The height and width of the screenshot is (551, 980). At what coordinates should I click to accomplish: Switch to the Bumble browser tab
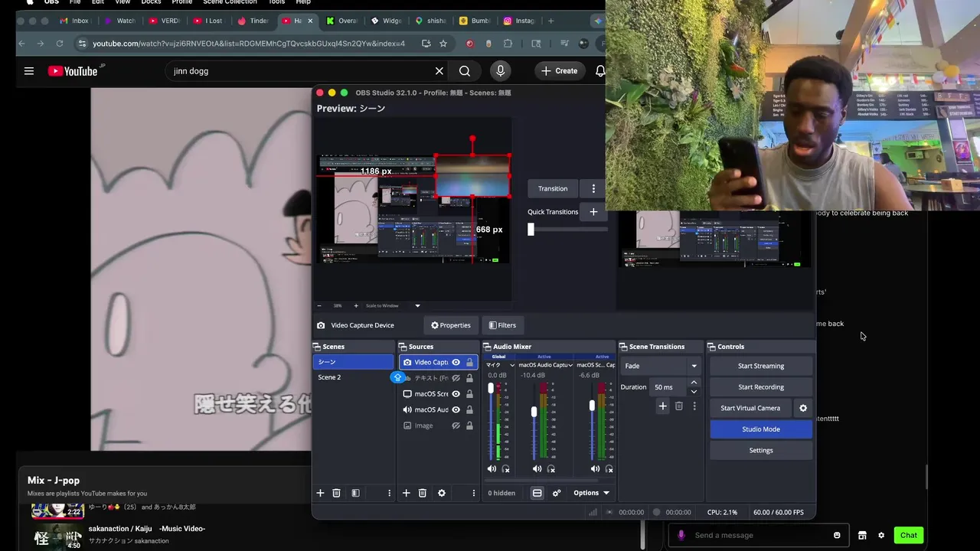[475, 21]
